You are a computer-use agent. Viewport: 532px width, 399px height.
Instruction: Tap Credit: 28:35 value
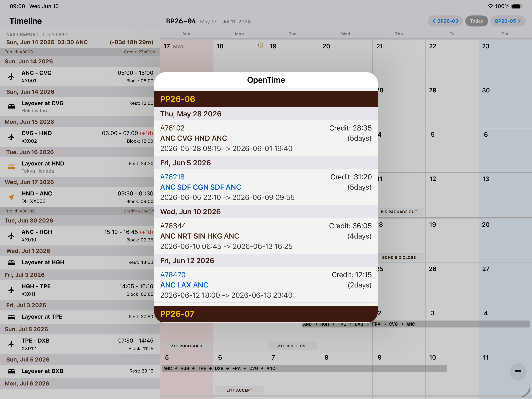pyautogui.click(x=350, y=128)
